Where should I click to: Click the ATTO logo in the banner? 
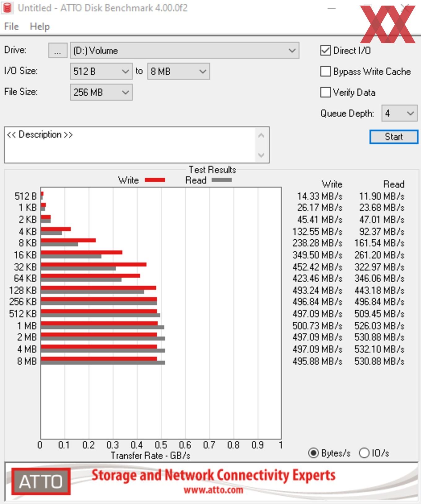tap(41, 481)
